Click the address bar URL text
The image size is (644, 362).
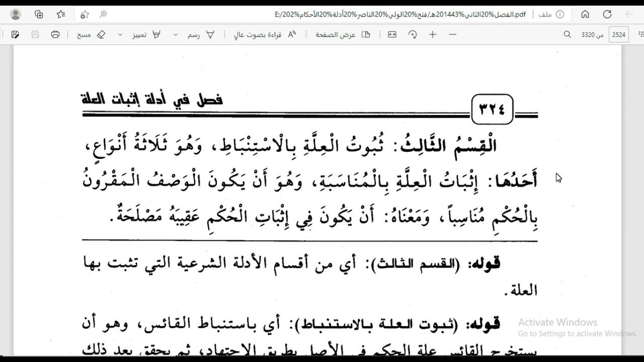[x=400, y=15]
